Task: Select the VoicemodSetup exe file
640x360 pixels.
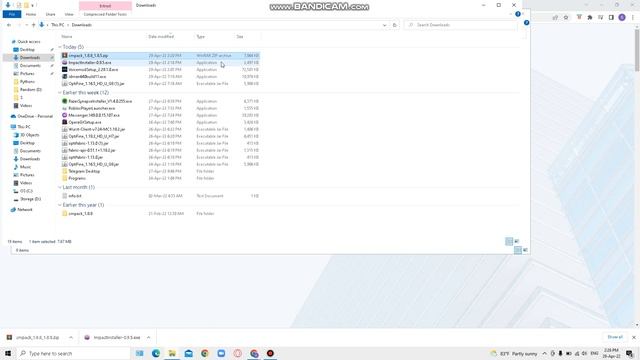Action: (x=160, y=69)
